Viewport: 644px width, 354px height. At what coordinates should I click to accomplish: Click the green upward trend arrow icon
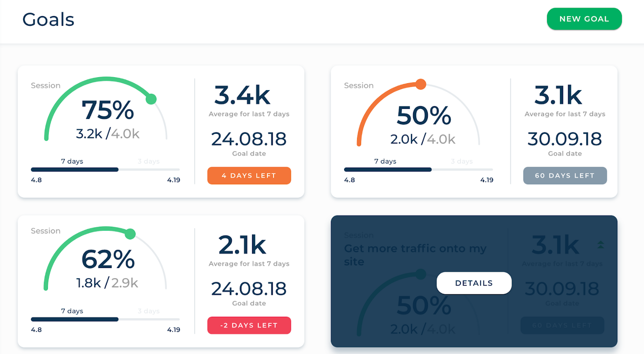click(600, 245)
